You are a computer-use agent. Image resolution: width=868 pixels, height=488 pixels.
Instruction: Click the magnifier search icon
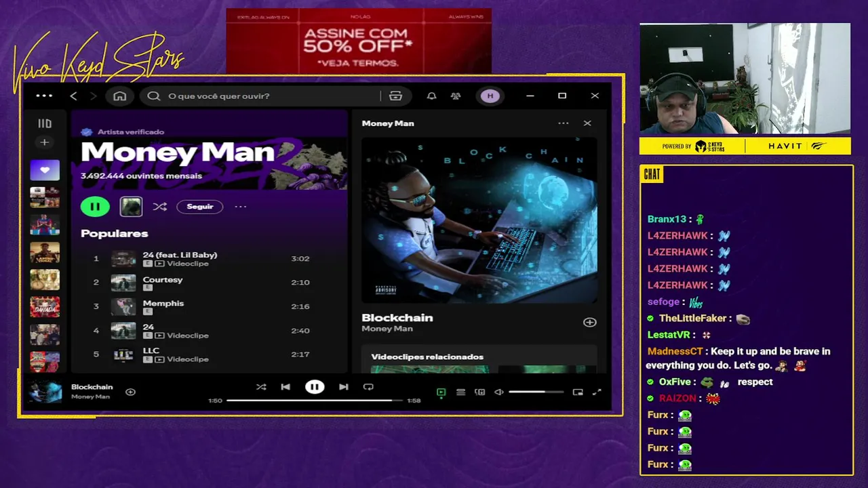click(x=154, y=96)
